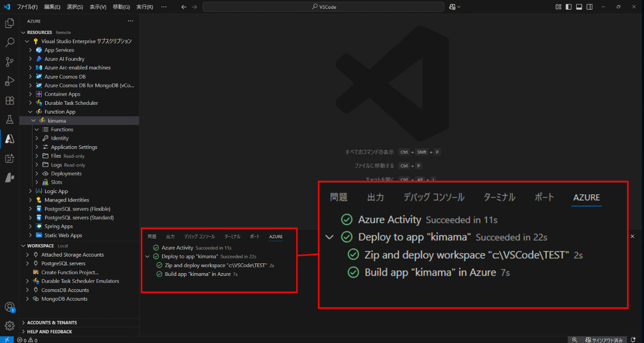Click the Deployments cloud icon under kimama

[46, 174]
